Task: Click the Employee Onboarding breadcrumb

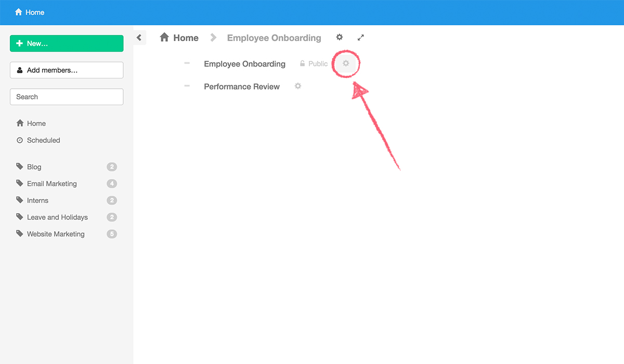Action: (x=274, y=37)
